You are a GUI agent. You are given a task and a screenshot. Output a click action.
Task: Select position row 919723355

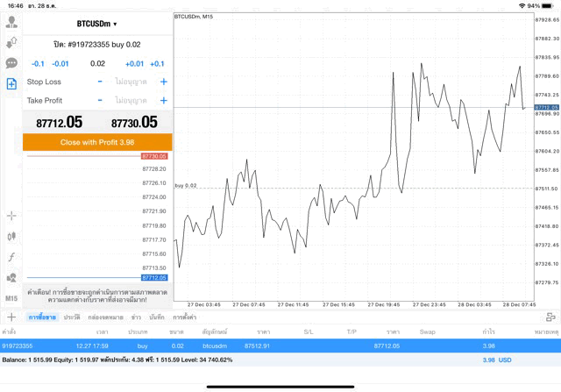tap(263, 346)
